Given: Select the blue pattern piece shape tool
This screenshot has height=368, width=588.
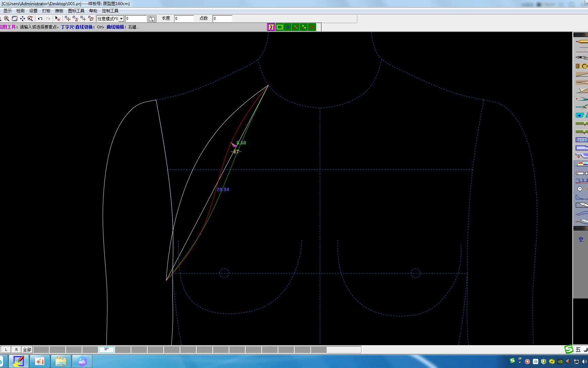Looking at the screenshot, I should click(x=582, y=148).
